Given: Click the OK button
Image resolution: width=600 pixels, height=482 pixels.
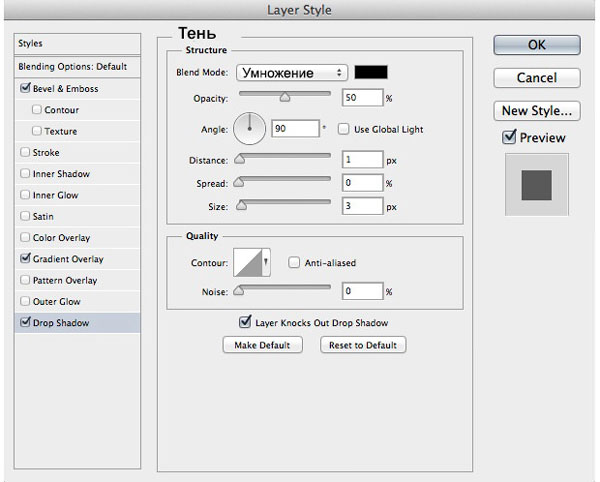Looking at the screenshot, I should pyautogui.click(x=536, y=45).
